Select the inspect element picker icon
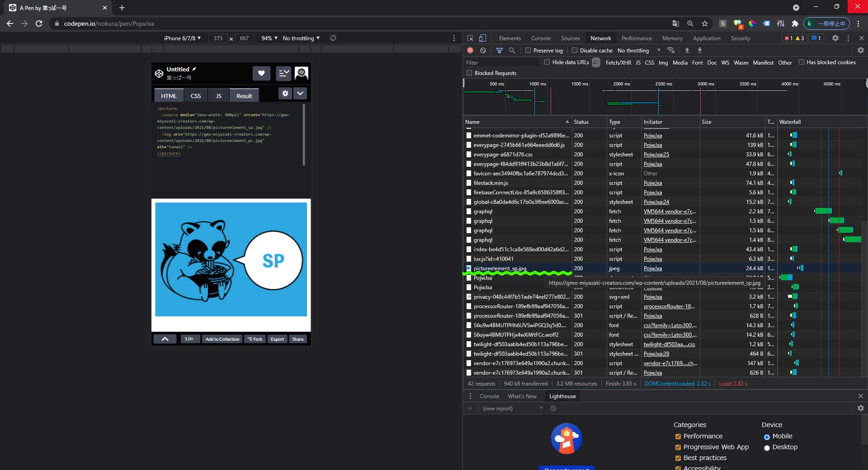Image resolution: width=868 pixels, height=470 pixels. click(x=470, y=38)
